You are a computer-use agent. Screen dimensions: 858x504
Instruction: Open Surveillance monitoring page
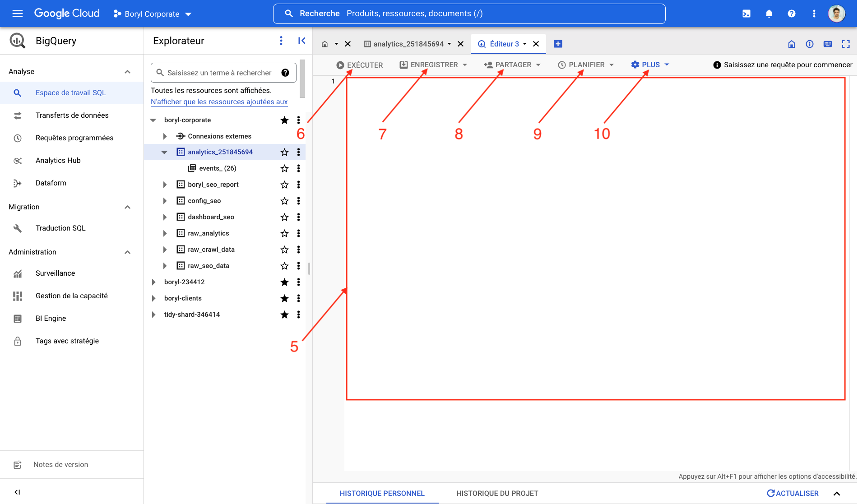click(x=55, y=273)
